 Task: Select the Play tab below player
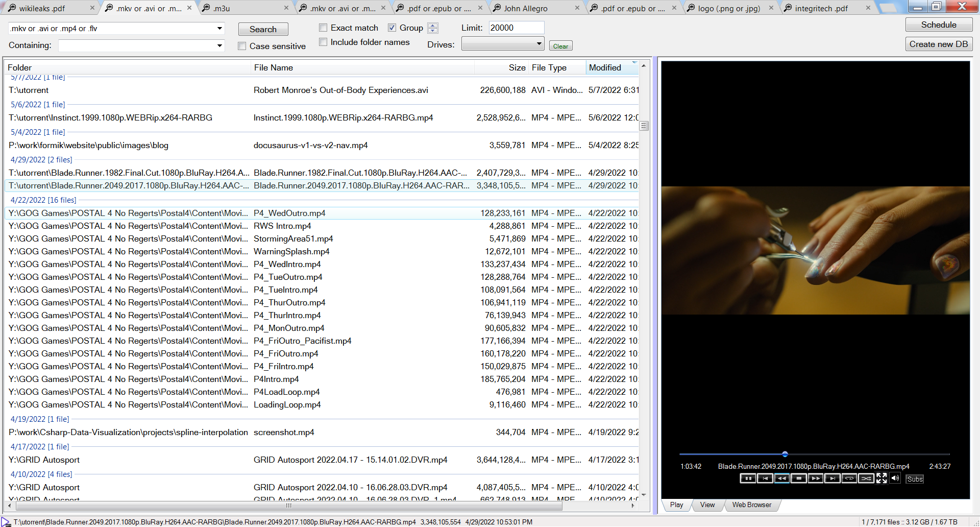(676, 505)
